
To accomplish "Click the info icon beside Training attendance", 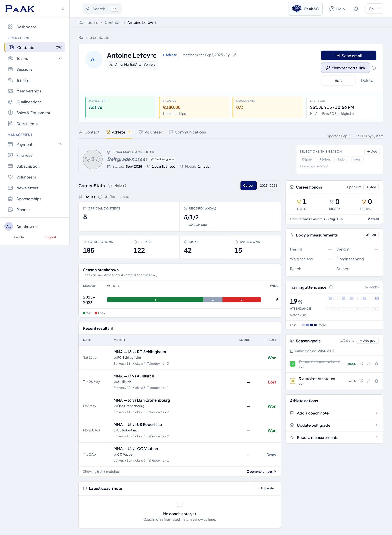I will (x=331, y=287).
